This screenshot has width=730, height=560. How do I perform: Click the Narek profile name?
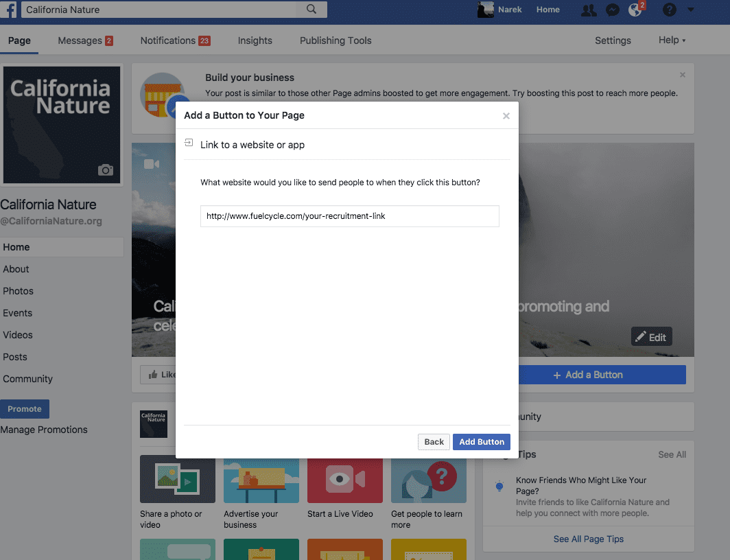click(510, 10)
